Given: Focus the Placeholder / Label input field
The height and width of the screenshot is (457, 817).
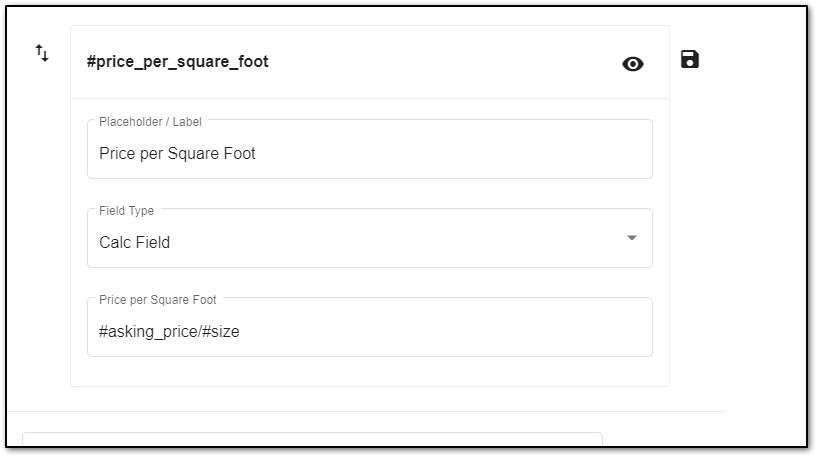Looking at the screenshot, I should coord(369,149).
